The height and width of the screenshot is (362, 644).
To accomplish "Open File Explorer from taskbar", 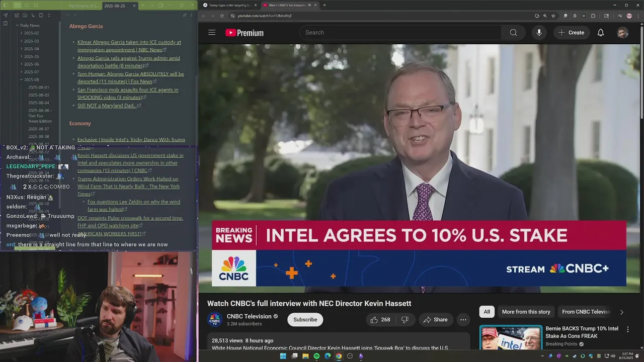I will point(305,356).
